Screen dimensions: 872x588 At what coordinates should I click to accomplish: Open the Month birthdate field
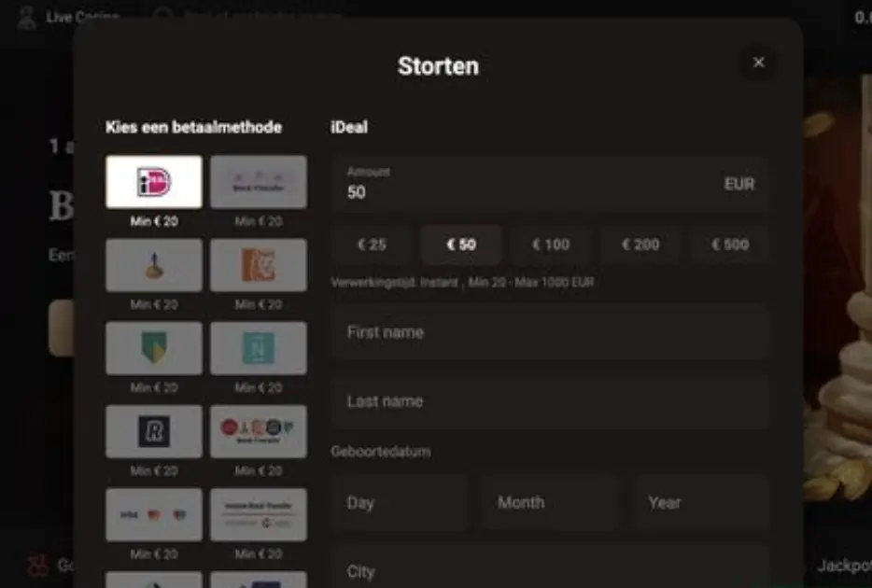(551, 503)
